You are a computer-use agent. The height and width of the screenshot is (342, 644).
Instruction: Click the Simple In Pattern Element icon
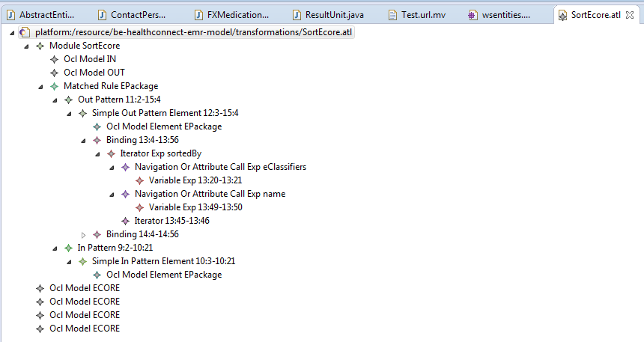click(x=82, y=261)
